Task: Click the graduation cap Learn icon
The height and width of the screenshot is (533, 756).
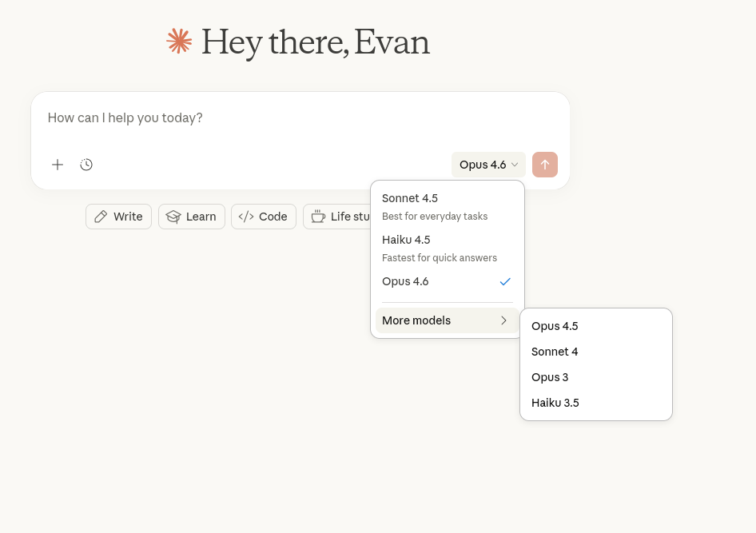Action: (x=173, y=217)
